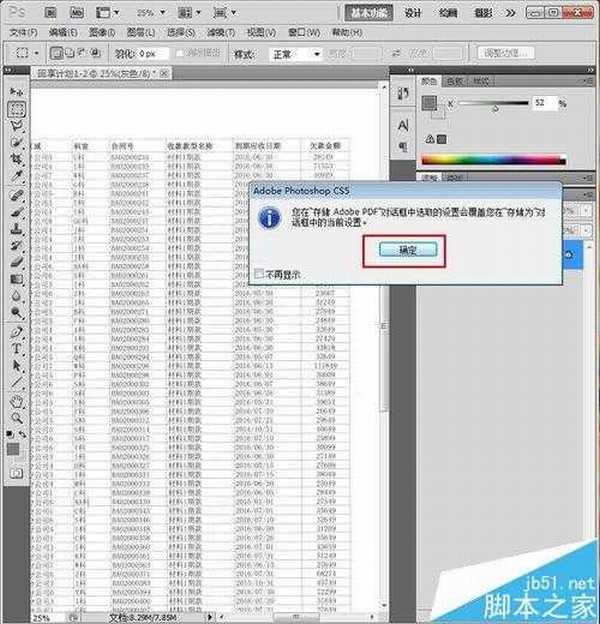Switch to the 色板 swatches tab
This screenshot has width=600, height=624.
[x=455, y=81]
